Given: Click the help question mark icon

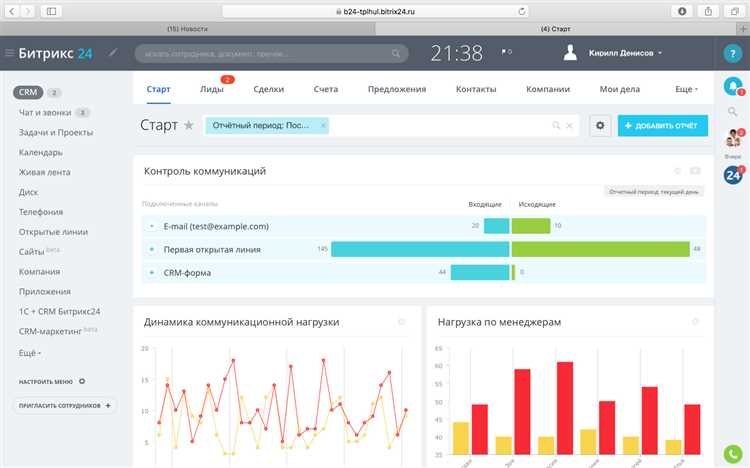Looking at the screenshot, I should click(733, 54).
